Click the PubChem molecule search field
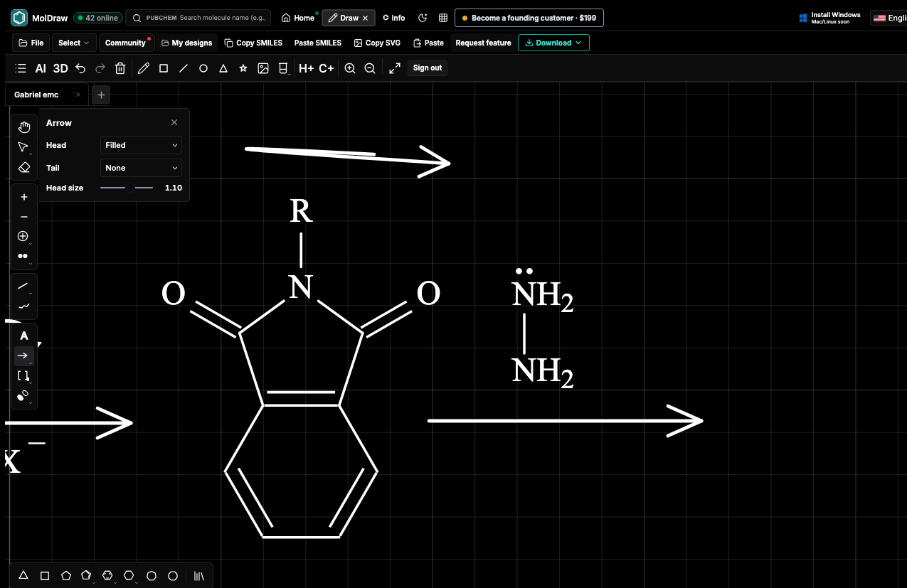 (198, 18)
